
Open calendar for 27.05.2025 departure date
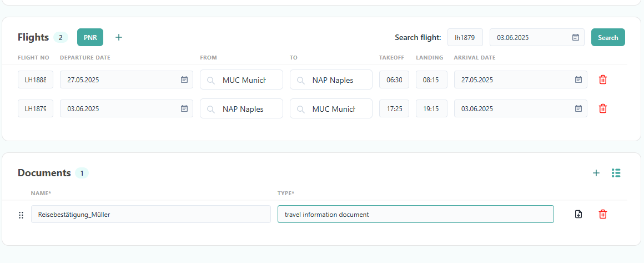pos(184,80)
